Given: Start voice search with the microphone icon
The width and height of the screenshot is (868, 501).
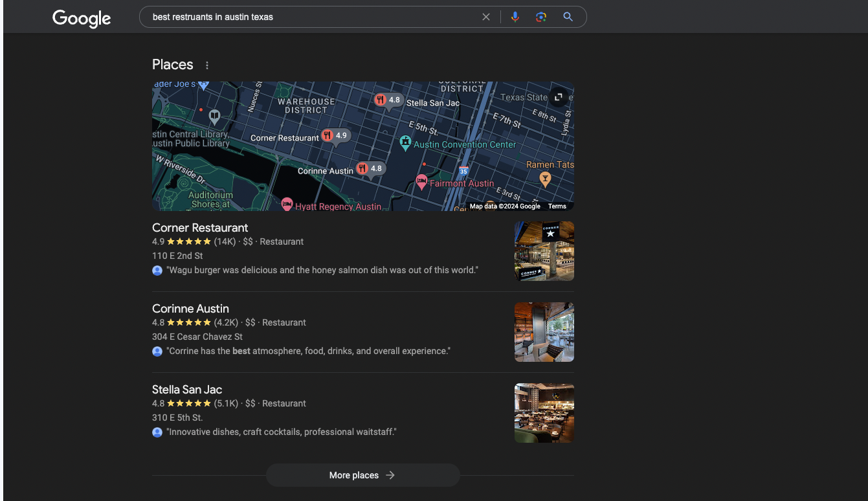Looking at the screenshot, I should [x=515, y=17].
